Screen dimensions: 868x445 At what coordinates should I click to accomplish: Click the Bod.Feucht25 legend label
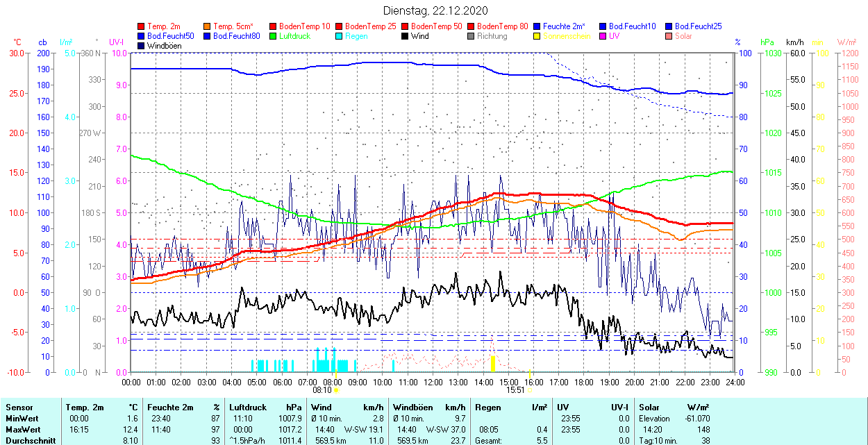(698, 26)
